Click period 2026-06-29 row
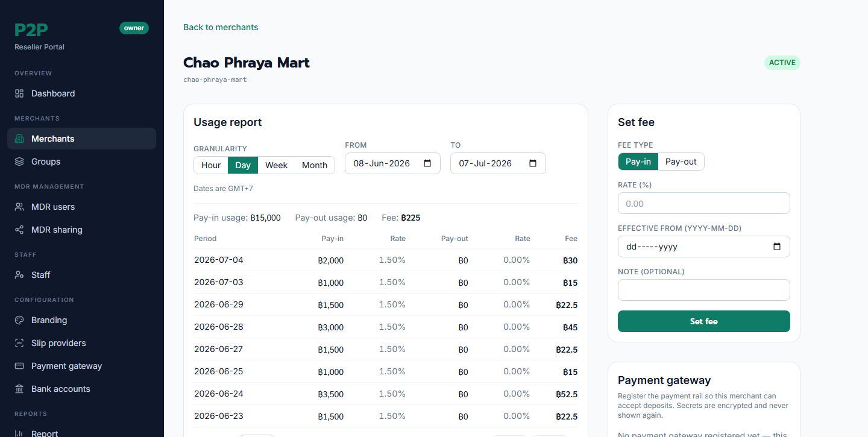 click(386, 304)
